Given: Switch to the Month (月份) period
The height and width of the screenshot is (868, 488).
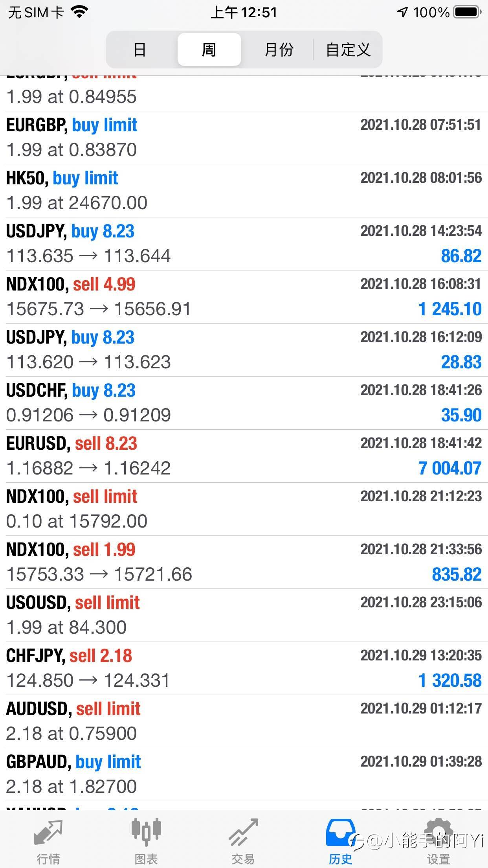Looking at the screenshot, I should 279,50.
